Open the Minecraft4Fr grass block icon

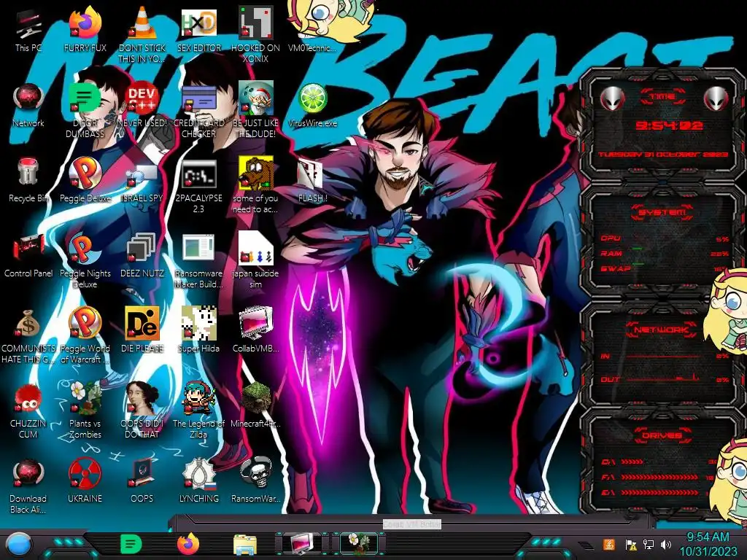click(x=255, y=398)
